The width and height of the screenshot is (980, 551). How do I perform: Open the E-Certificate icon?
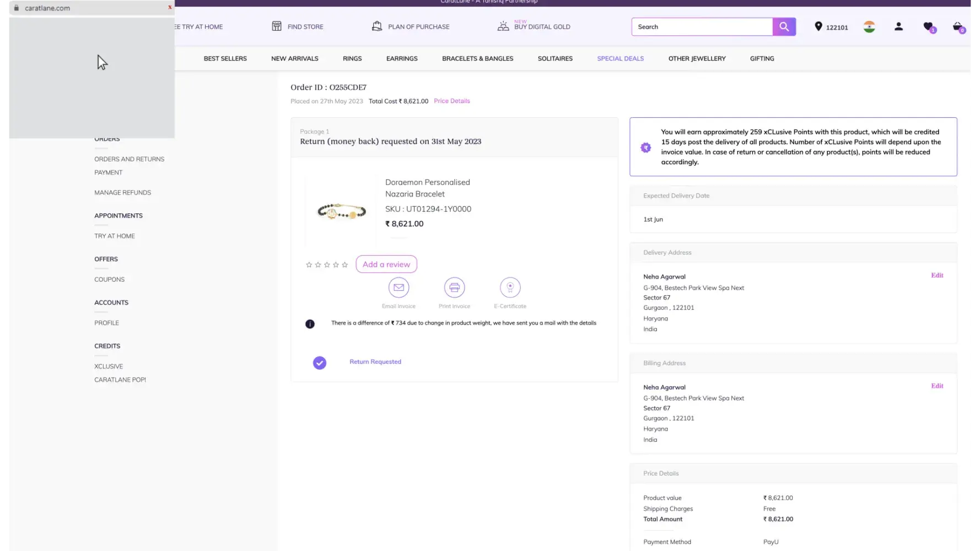510,288
